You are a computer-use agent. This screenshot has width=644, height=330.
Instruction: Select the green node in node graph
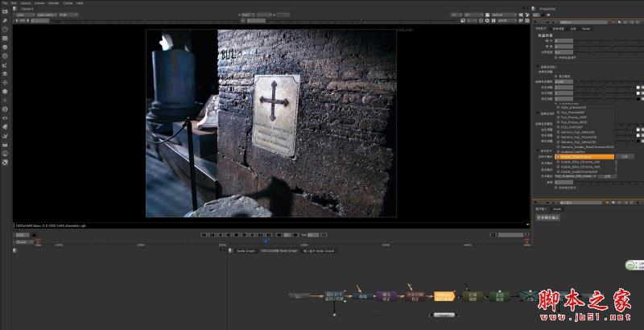499,296
